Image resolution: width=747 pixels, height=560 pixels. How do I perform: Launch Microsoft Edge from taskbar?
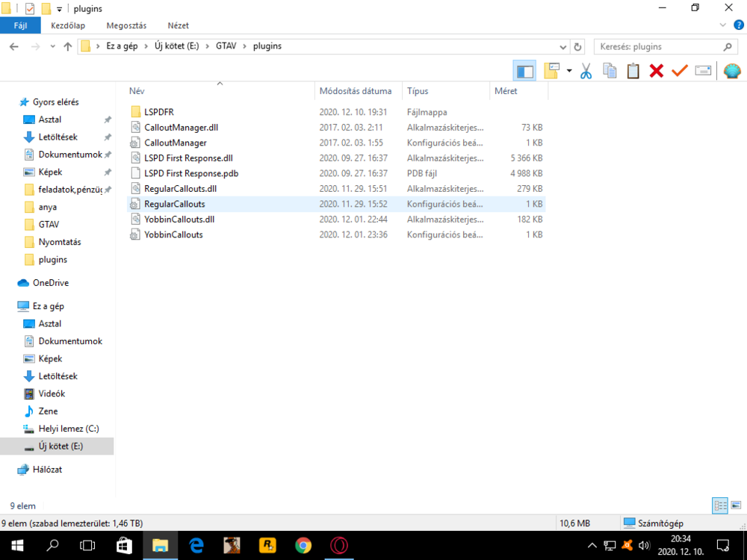(196, 545)
